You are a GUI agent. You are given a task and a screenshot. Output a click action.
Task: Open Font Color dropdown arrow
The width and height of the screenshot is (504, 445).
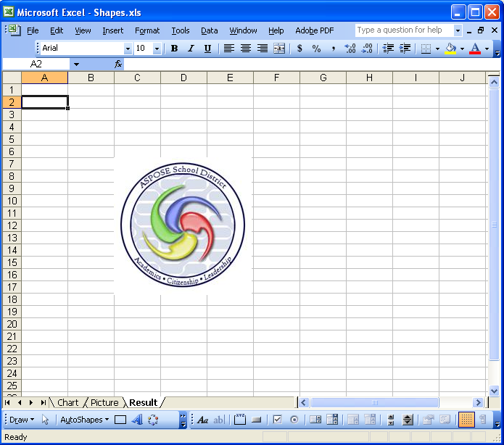coord(487,49)
